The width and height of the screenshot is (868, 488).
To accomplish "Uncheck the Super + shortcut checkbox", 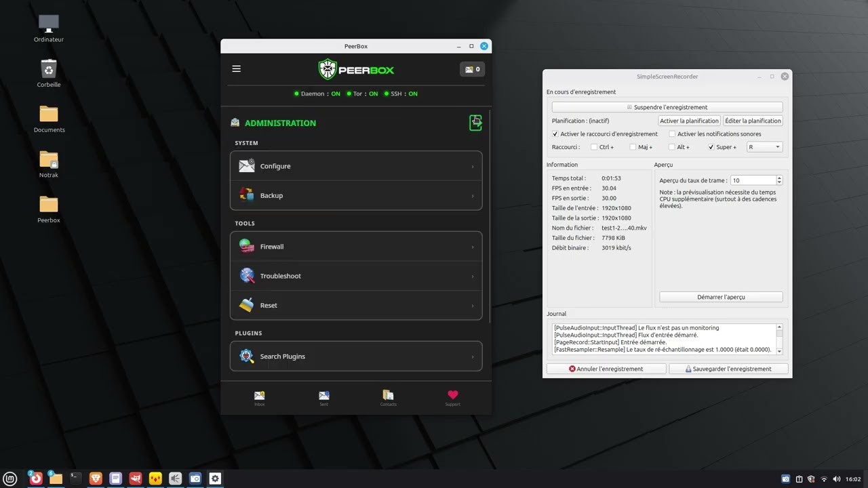I will point(711,147).
